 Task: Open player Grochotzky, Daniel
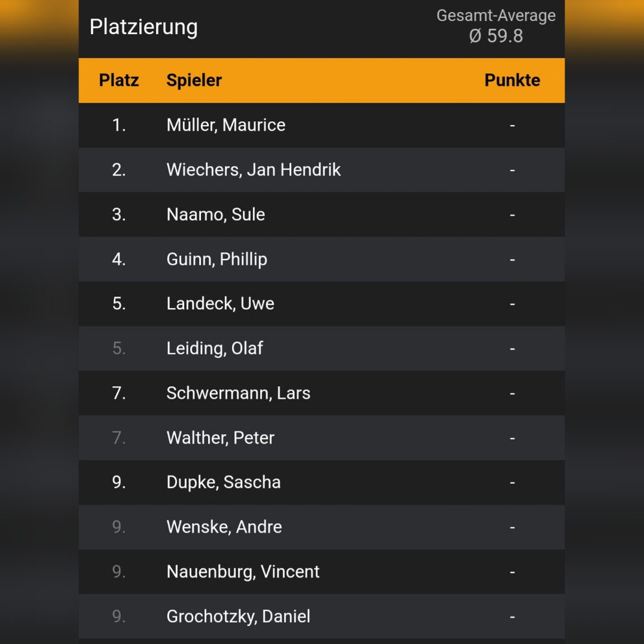click(x=321, y=616)
